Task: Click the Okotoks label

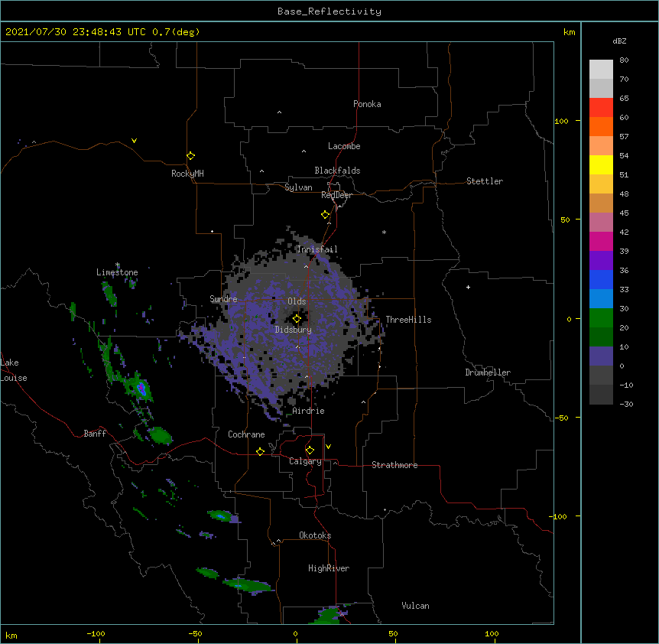Action: pos(315,535)
